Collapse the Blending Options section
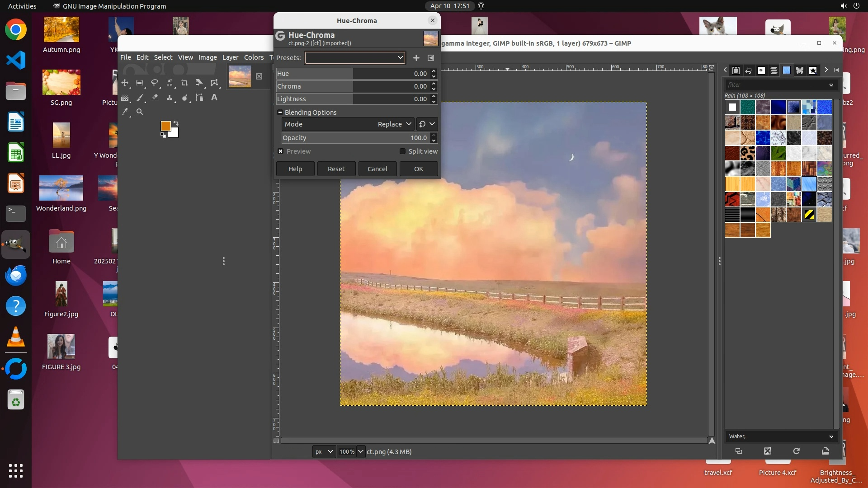The height and width of the screenshot is (488, 868). (280, 113)
